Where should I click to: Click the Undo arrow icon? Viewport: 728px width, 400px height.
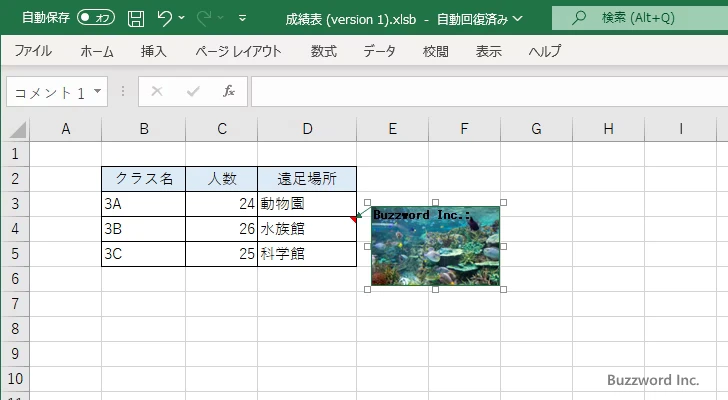(x=164, y=18)
